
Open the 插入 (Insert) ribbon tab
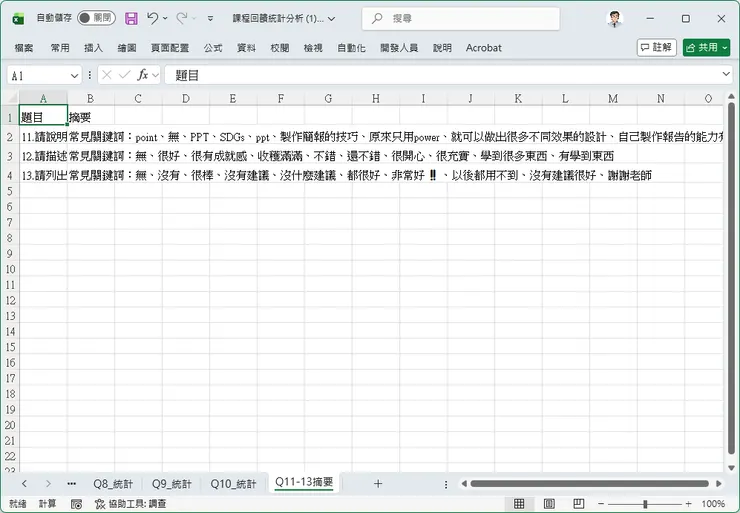pos(93,48)
